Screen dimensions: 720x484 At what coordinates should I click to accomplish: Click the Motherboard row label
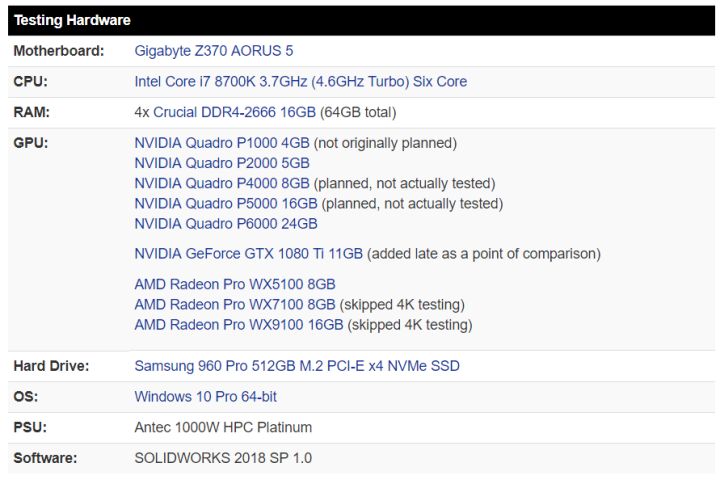point(59,51)
